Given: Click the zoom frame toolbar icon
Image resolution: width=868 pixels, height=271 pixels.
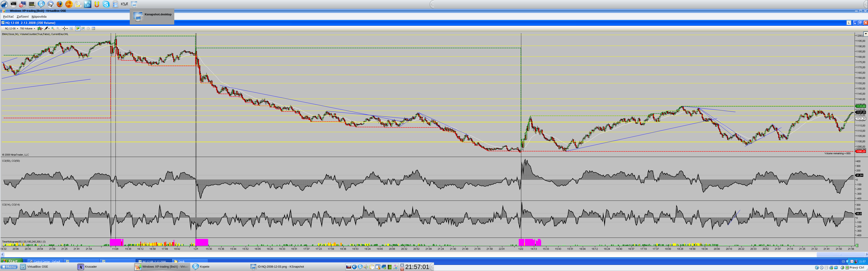Looking at the screenshot, I should [71, 29].
